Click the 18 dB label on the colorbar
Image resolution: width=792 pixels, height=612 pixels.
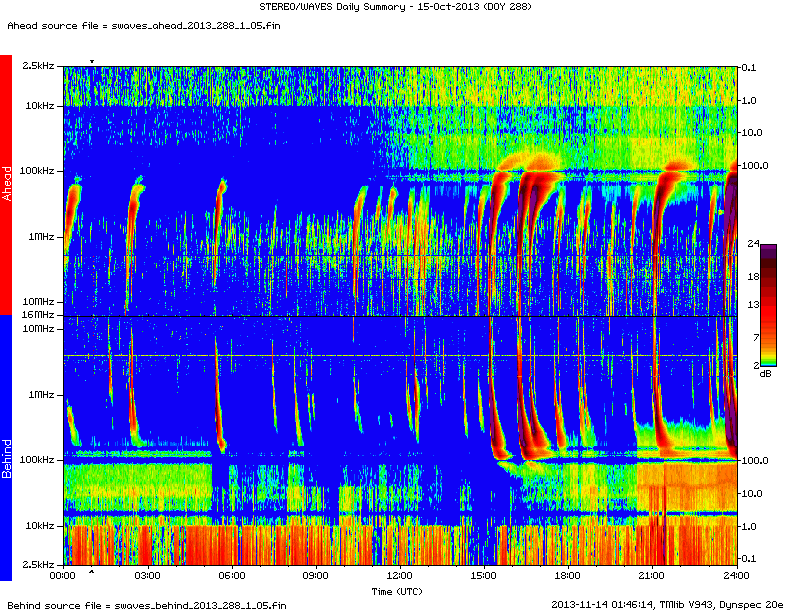coord(754,274)
